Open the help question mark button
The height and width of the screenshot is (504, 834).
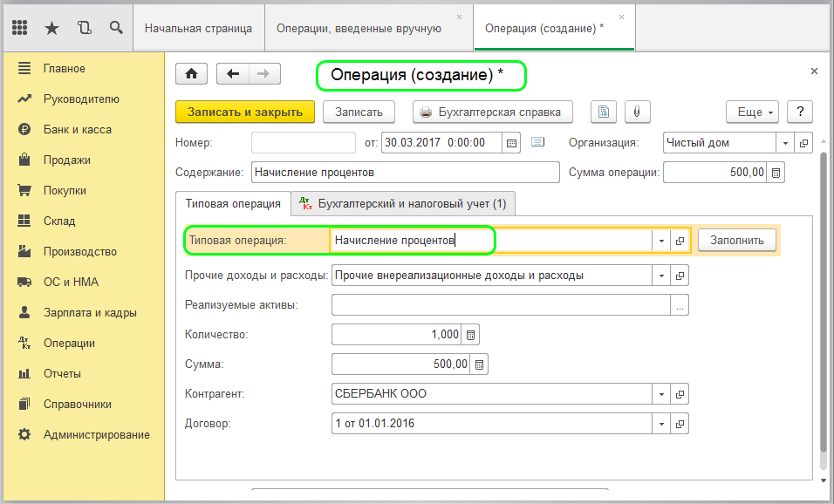click(800, 112)
